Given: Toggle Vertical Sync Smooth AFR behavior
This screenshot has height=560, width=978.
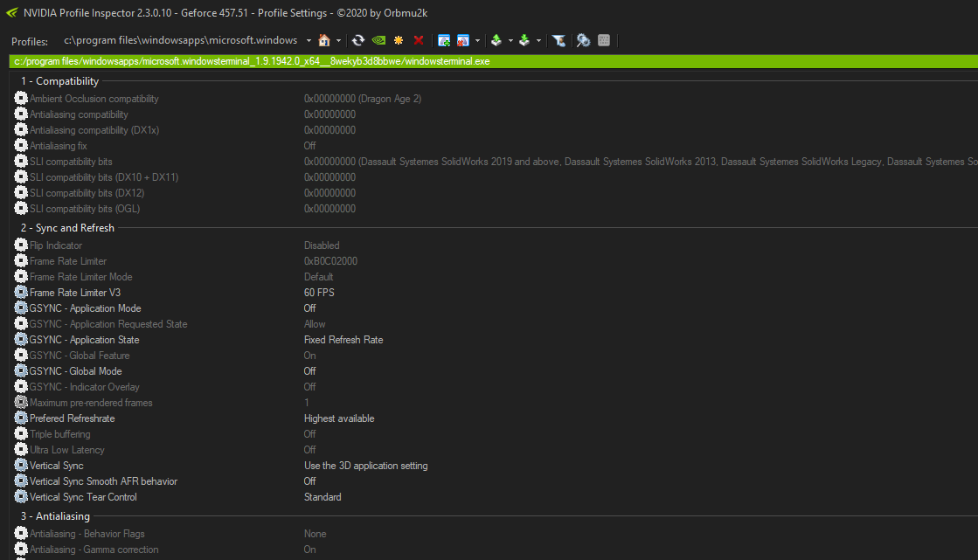Looking at the screenshot, I should [x=103, y=480].
